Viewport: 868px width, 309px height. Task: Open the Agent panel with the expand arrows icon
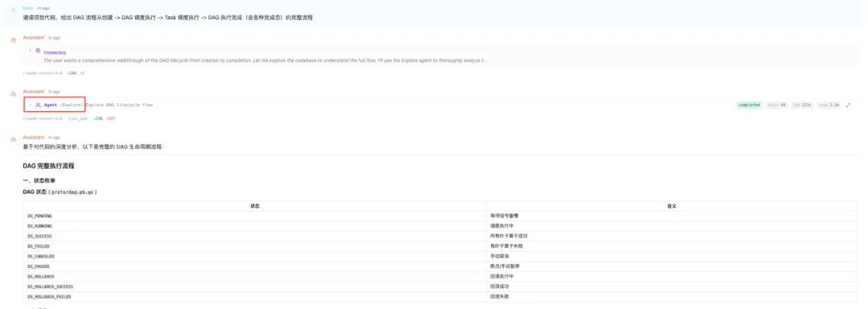pyautogui.click(x=849, y=105)
